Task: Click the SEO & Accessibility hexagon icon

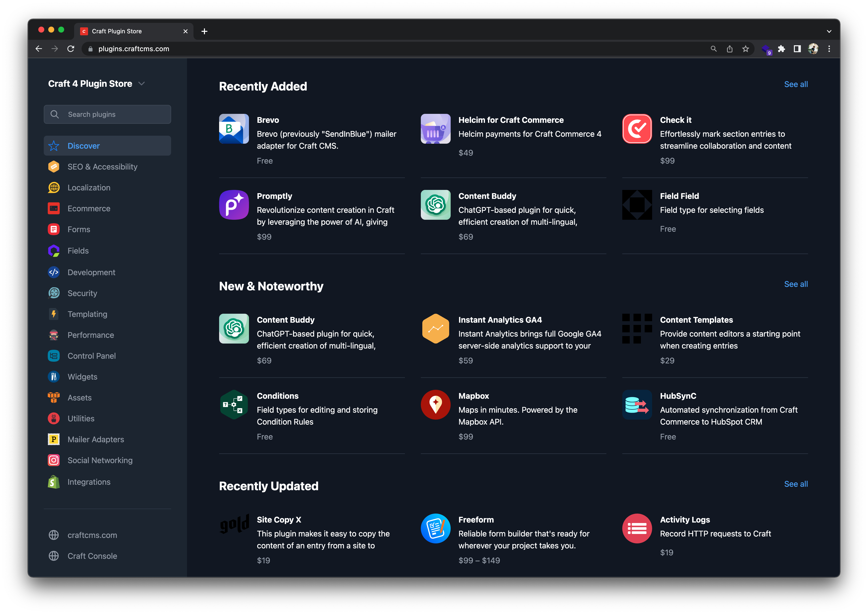Action: pyautogui.click(x=54, y=167)
